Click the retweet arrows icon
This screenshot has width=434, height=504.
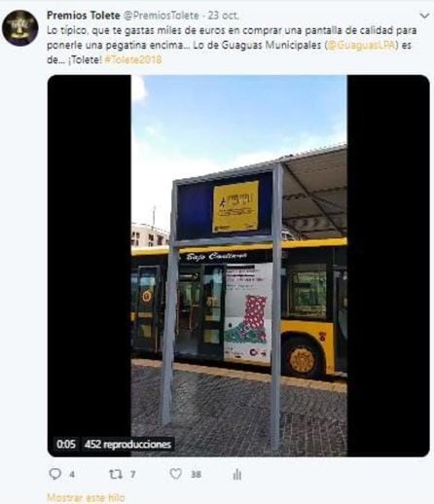click(116, 475)
